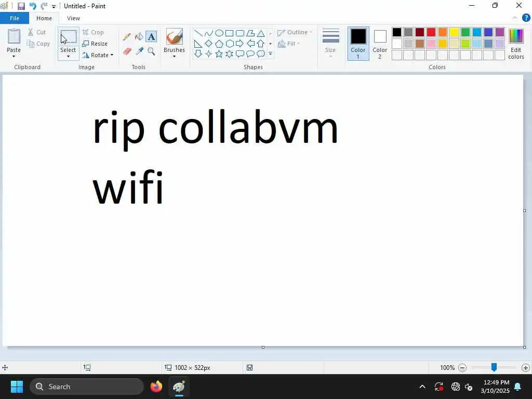Choose the Up arrow shape
Viewport: 532px width, 399px height.
click(261, 44)
